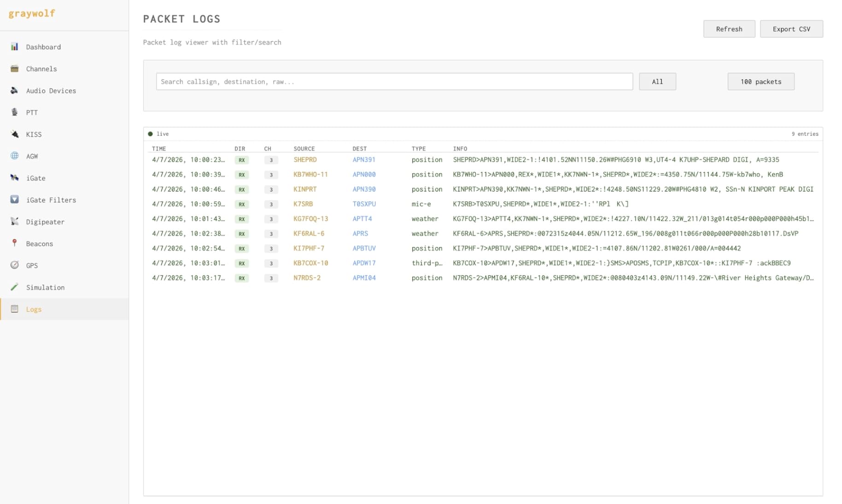Click destination APBTUV

364,248
